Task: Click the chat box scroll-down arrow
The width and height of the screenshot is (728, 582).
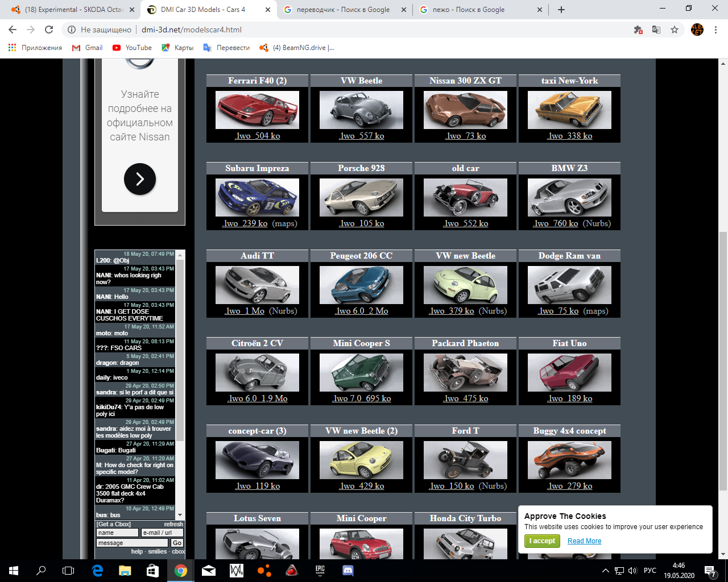Action: click(180, 515)
